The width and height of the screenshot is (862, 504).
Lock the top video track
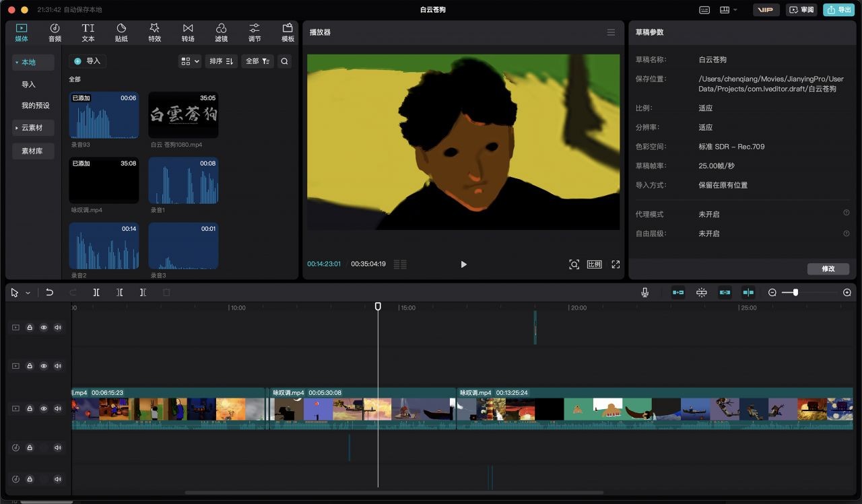point(30,328)
